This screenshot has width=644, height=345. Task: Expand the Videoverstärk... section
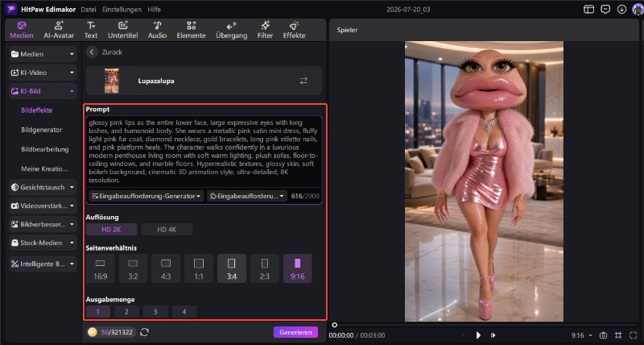coord(43,206)
